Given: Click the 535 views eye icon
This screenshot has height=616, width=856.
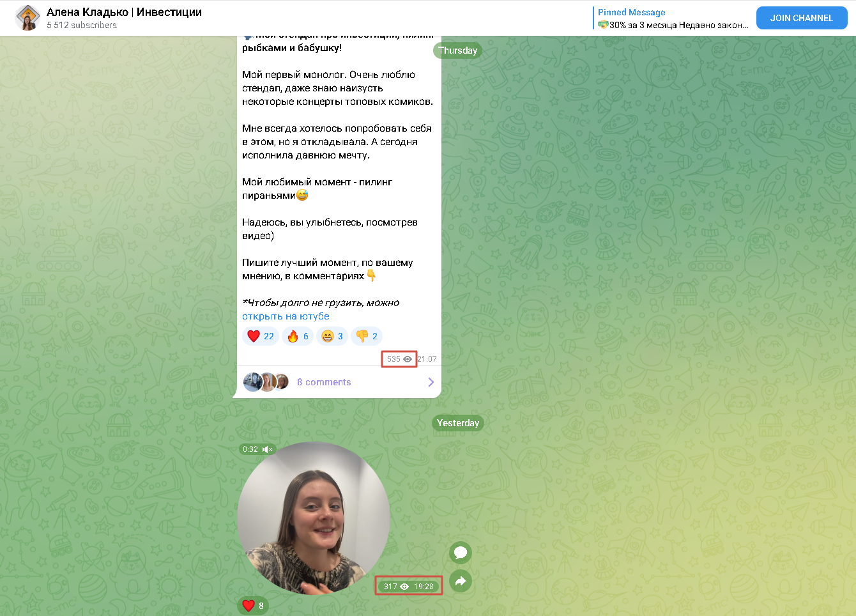Looking at the screenshot, I should [x=408, y=359].
